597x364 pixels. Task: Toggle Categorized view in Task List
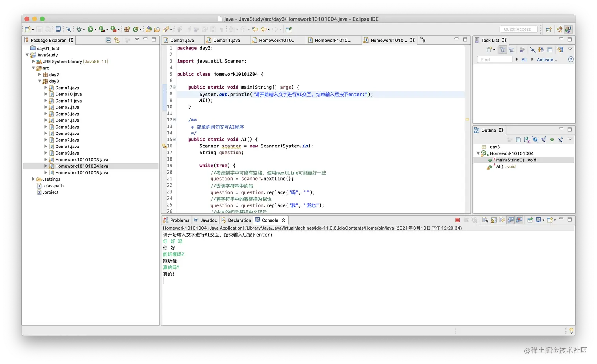click(503, 50)
